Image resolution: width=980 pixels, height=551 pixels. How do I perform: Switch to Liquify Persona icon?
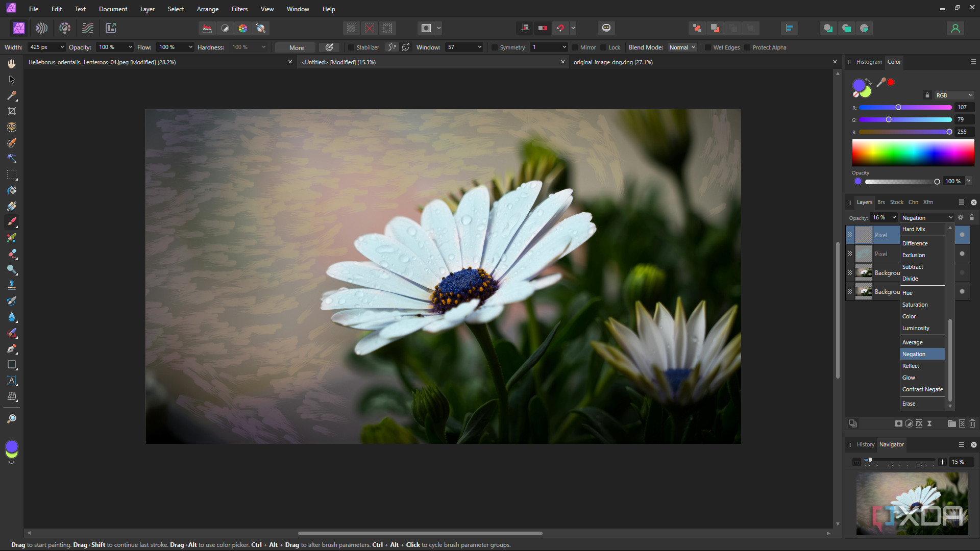coord(42,28)
